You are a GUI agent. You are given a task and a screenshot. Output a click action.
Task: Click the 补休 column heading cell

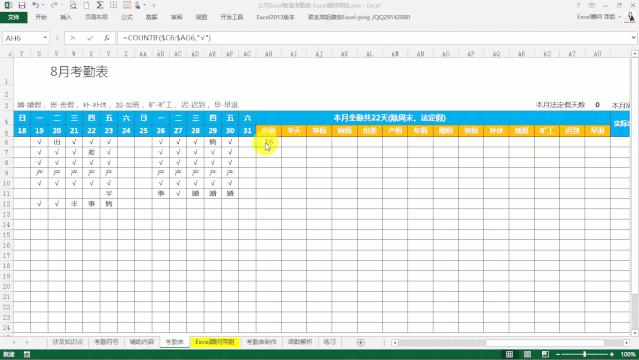point(496,131)
